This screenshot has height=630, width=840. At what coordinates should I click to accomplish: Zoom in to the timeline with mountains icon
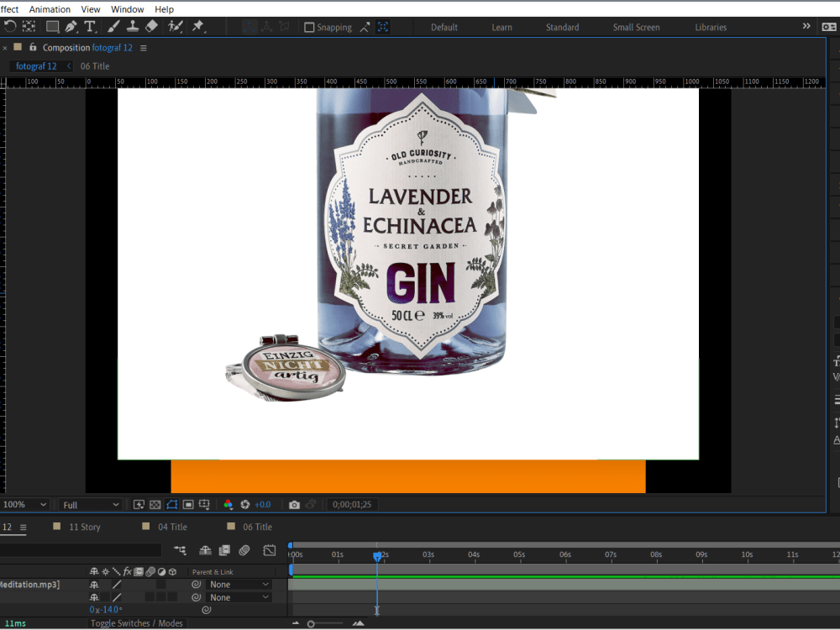pos(359,623)
